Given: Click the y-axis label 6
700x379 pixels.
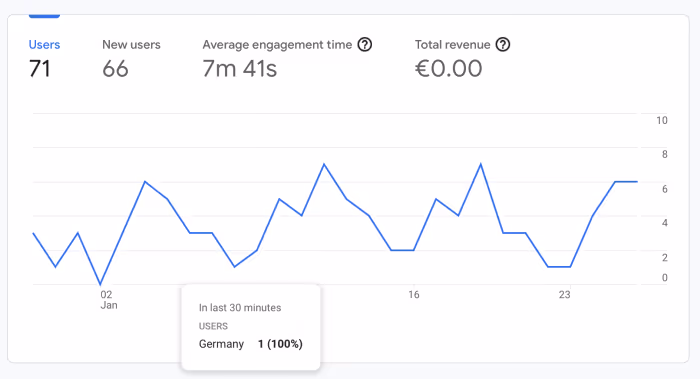Looking at the screenshot, I should [x=665, y=189].
